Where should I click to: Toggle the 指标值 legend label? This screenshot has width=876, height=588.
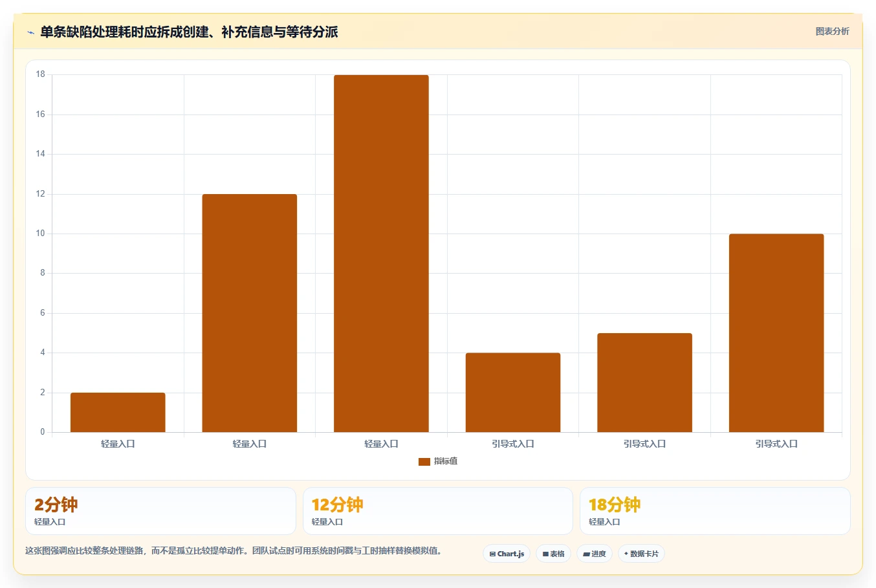tap(446, 461)
